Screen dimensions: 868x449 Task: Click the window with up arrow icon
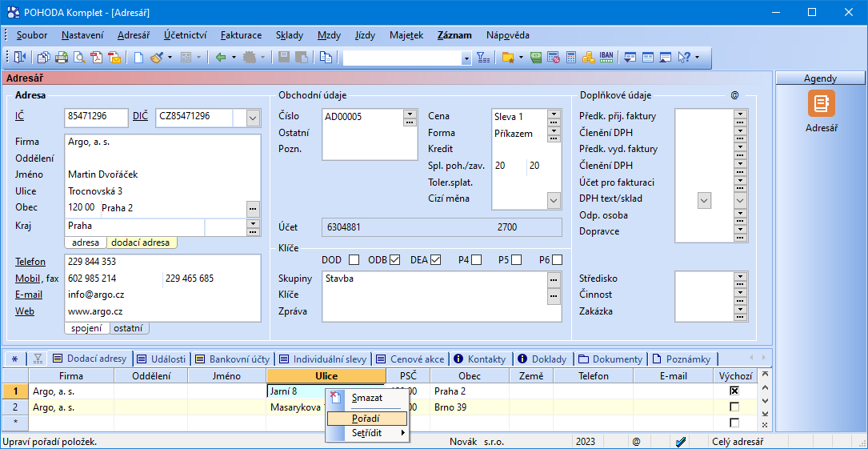pos(666,57)
